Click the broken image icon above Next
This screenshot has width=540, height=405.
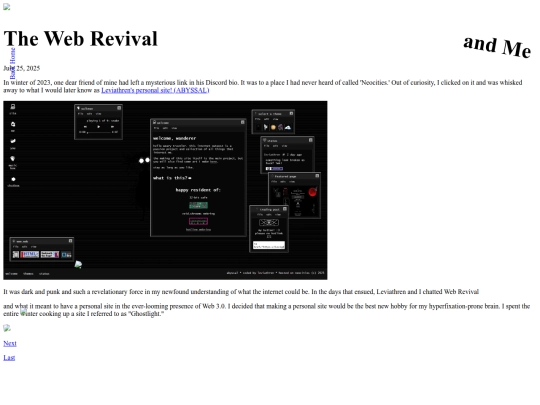(7, 328)
